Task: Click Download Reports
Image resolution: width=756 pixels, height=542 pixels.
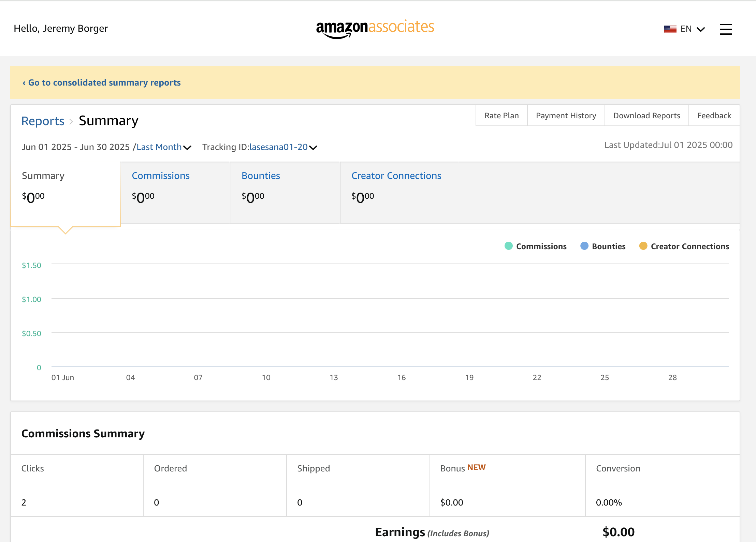Action: (x=646, y=116)
